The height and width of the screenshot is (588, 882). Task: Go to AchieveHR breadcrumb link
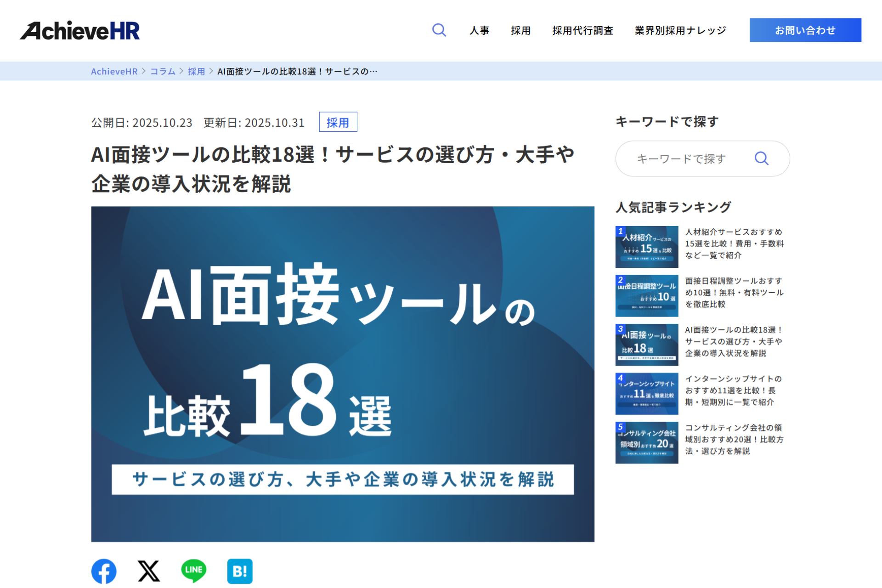tap(114, 71)
